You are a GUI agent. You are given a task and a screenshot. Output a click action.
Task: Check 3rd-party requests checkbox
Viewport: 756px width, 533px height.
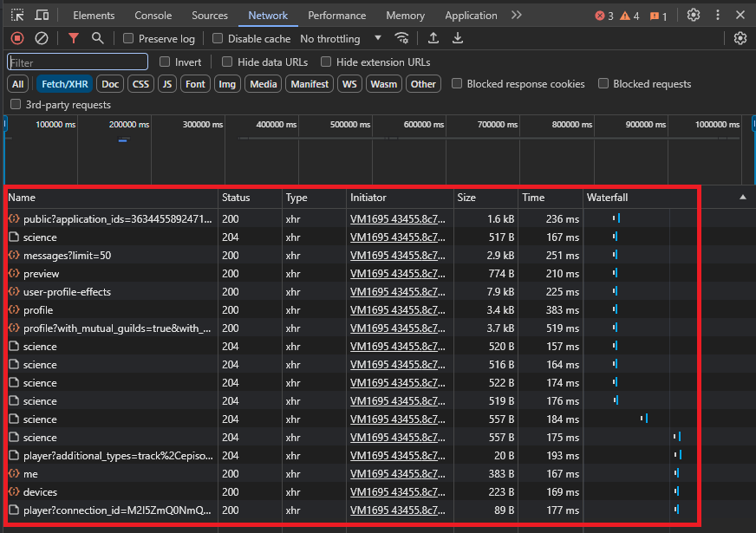click(x=16, y=104)
